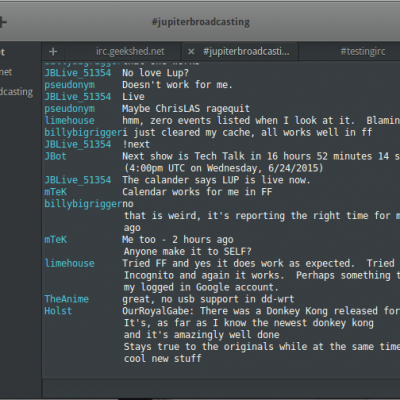Click the window title #jupiterbroadcasting
The height and width of the screenshot is (400, 400).
201,22
